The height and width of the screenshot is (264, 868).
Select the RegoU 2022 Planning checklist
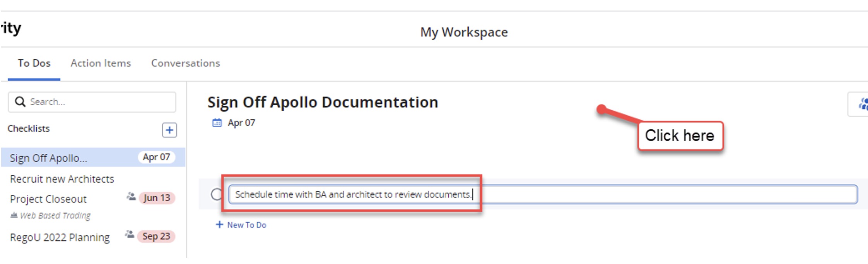click(60, 237)
